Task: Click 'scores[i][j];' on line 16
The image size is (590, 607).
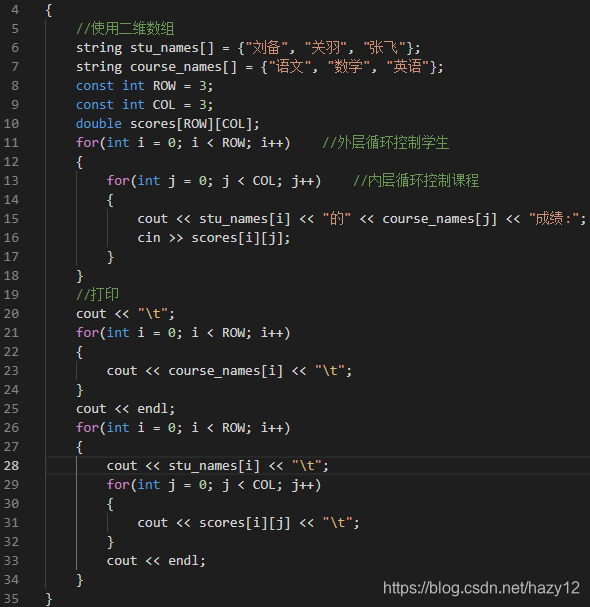Action: click(x=241, y=238)
